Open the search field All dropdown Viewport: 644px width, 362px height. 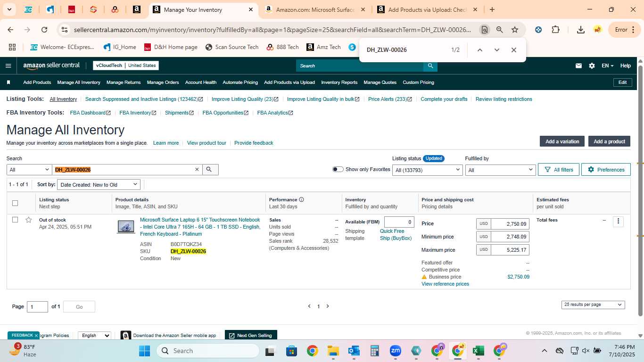click(29, 170)
